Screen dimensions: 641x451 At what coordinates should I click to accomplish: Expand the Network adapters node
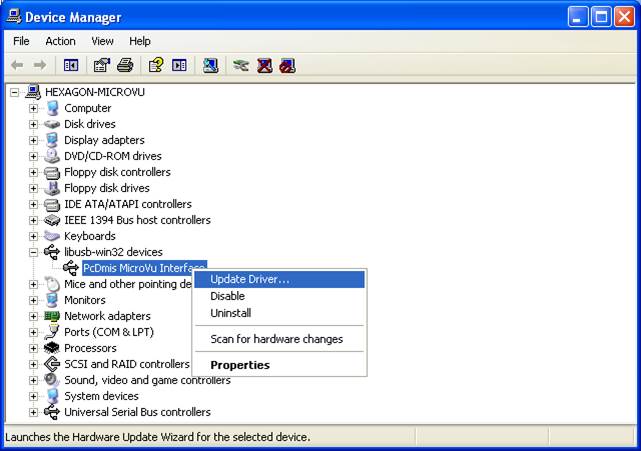(33, 316)
